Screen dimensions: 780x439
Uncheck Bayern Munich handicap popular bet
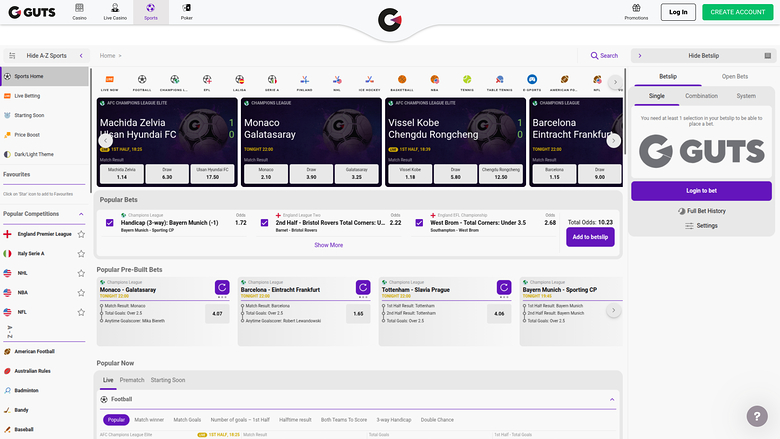click(x=110, y=223)
